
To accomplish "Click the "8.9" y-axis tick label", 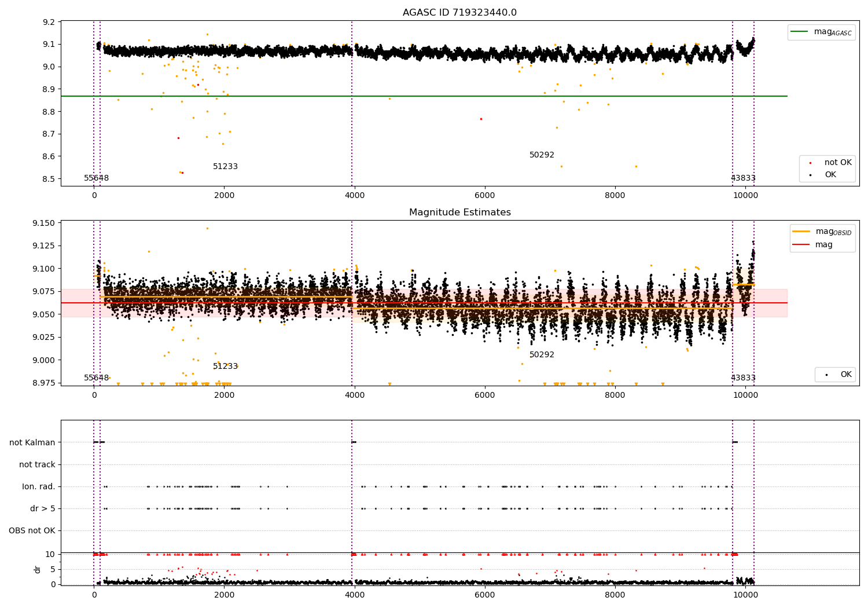I will coord(49,89).
